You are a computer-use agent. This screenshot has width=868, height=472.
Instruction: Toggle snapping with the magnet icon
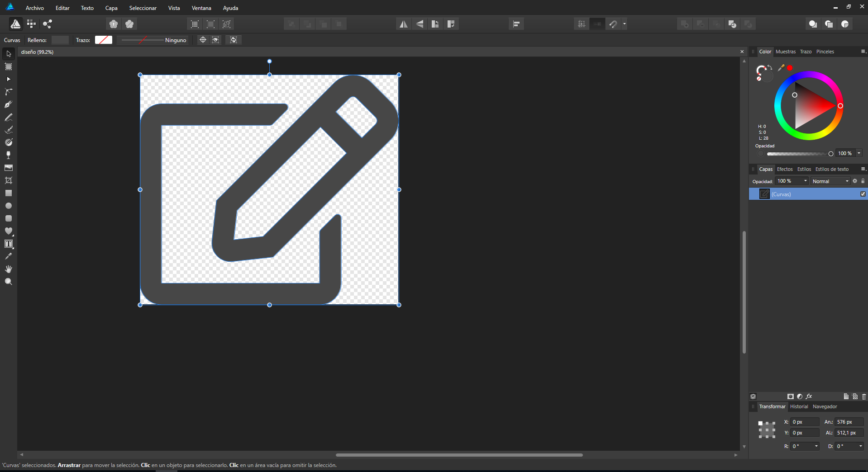click(x=613, y=24)
